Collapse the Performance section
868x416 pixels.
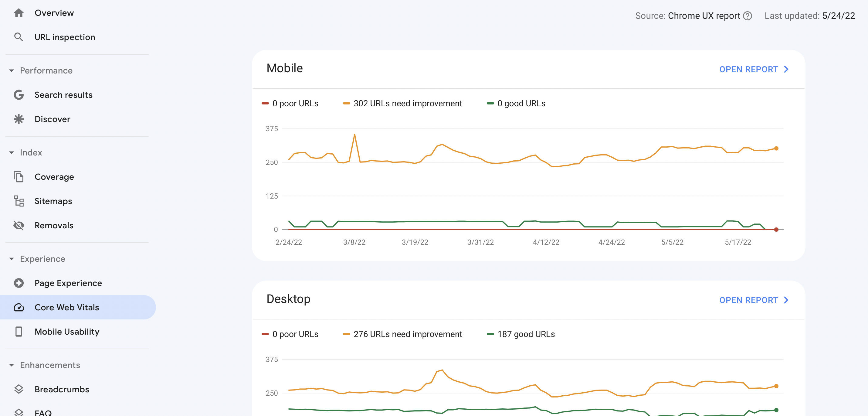pos(12,70)
